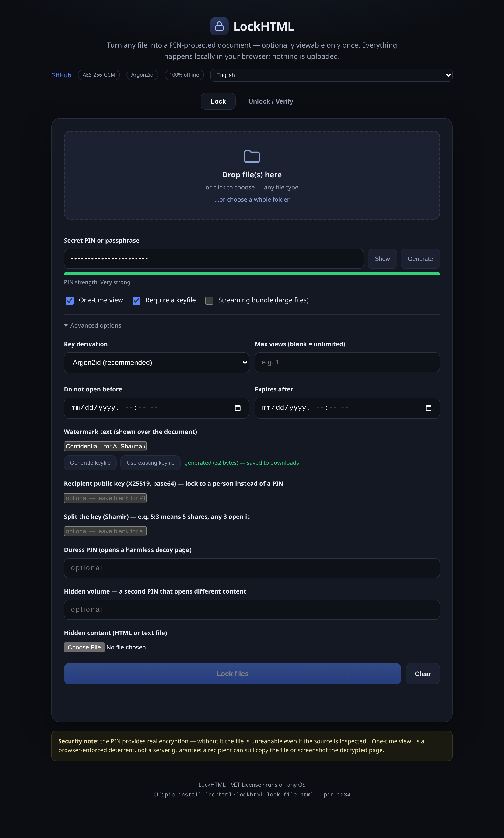Image resolution: width=504 pixels, height=838 pixels.
Task: Click the Argon2id badge
Action: (x=142, y=75)
